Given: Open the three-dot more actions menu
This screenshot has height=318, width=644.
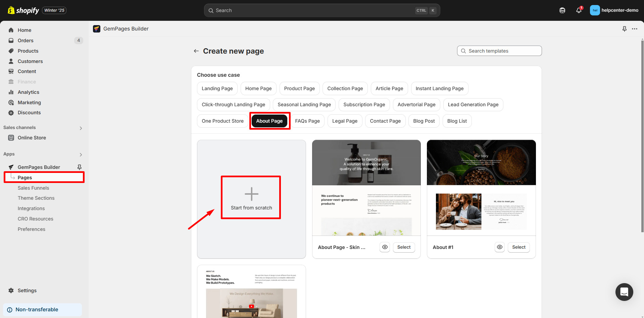Looking at the screenshot, I should pyautogui.click(x=634, y=29).
